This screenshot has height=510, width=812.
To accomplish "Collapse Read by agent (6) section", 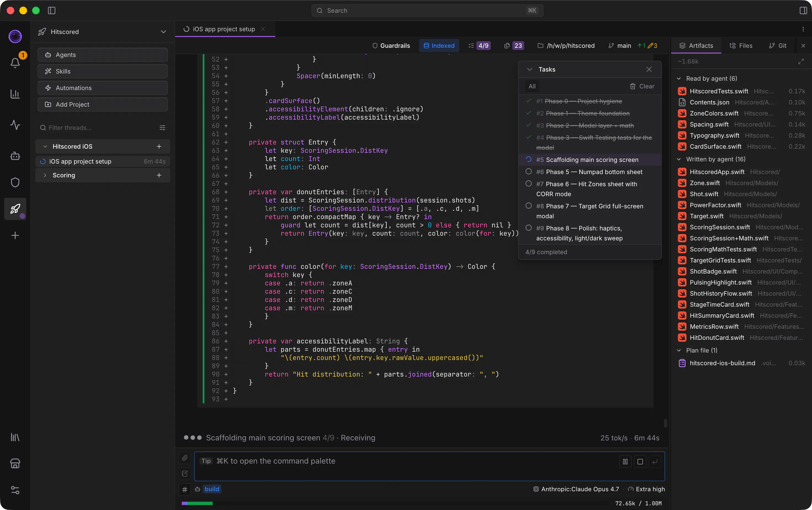I will [x=679, y=78].
